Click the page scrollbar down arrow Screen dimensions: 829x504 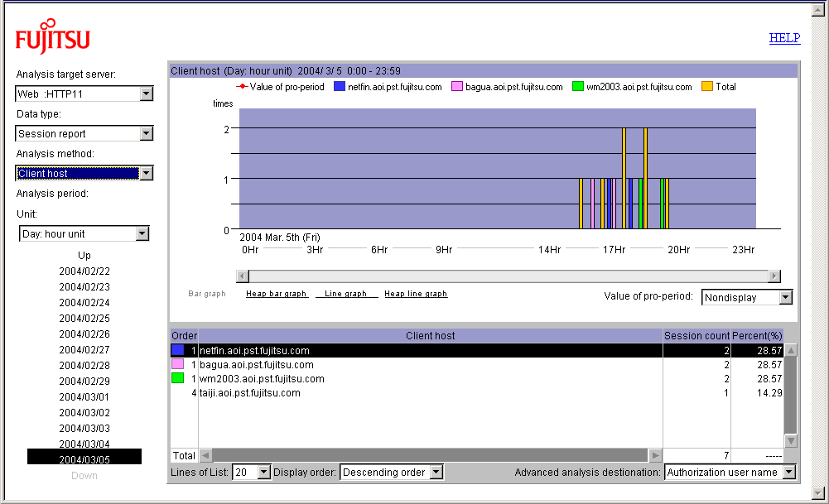coord(818,493)
